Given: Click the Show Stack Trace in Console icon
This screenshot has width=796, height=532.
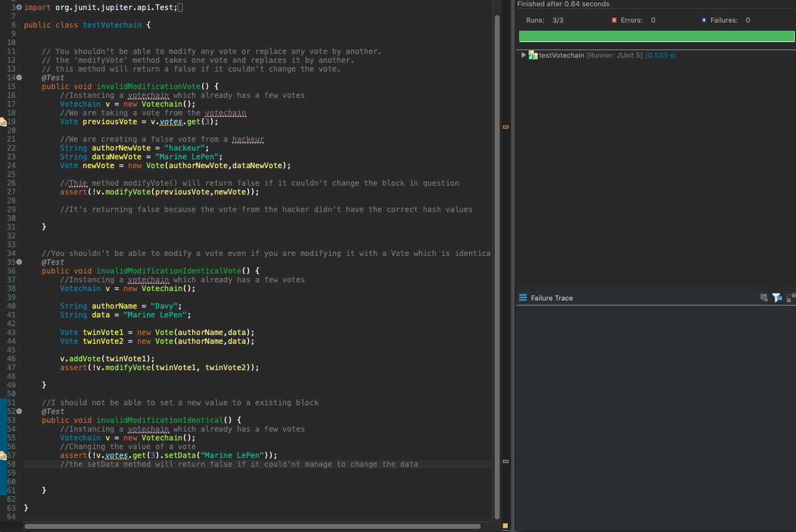Looking at the screenshot, I should (763, 298).
